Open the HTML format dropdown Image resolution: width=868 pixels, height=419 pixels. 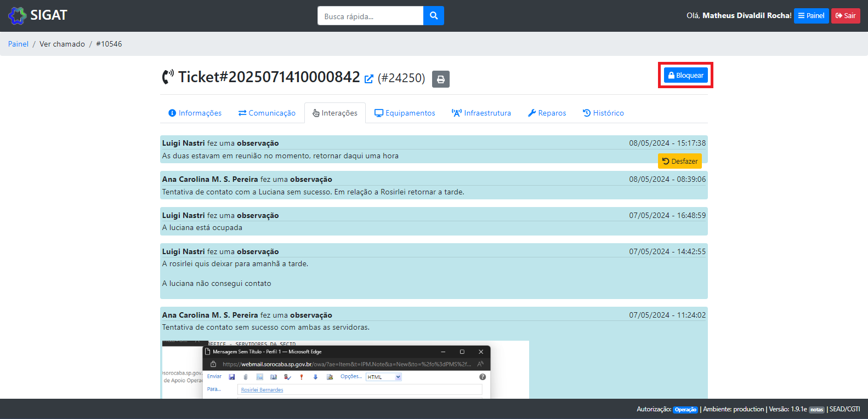pyautogui.click(x=384, y=377)
